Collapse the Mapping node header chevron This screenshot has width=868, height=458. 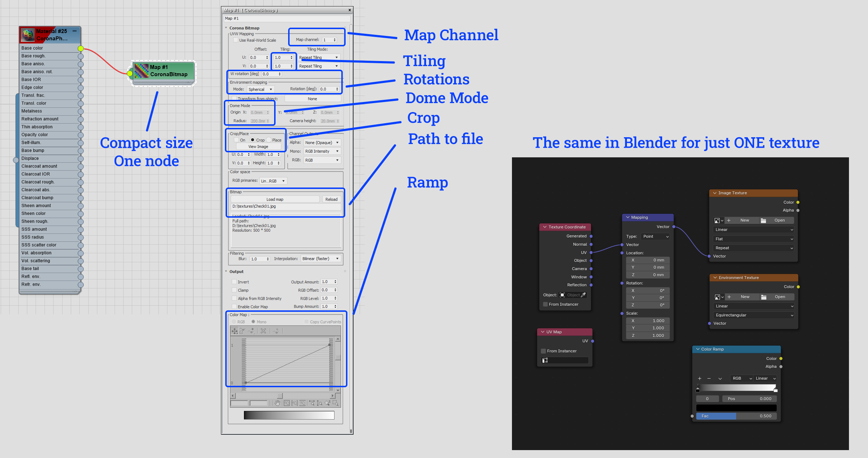pos(628,217)
